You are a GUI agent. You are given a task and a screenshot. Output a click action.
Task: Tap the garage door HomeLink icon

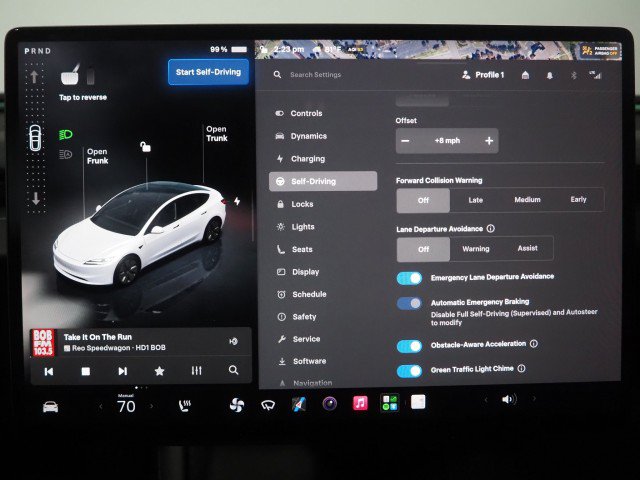tap(525, 75)
